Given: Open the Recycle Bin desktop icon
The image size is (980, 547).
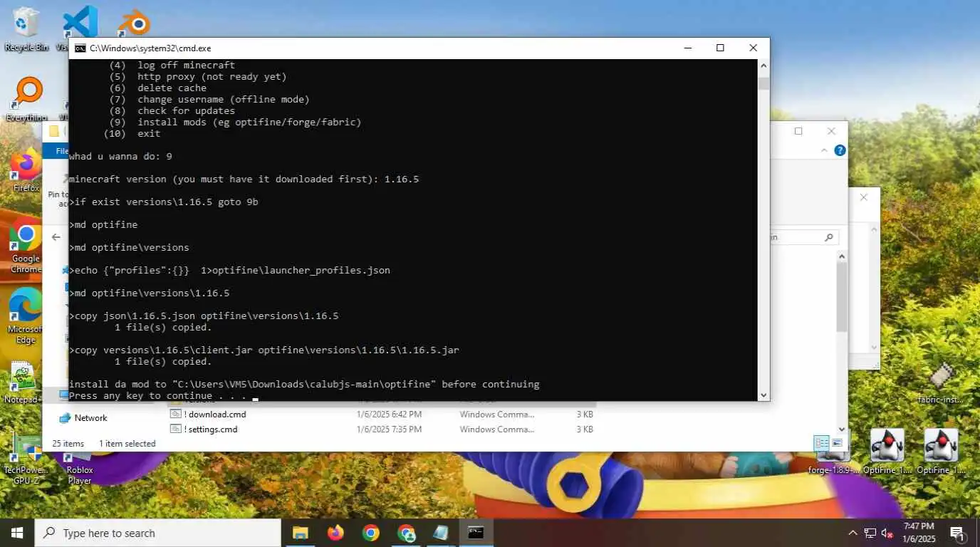Looking at the screenshot, I should (x=26, y=28).
